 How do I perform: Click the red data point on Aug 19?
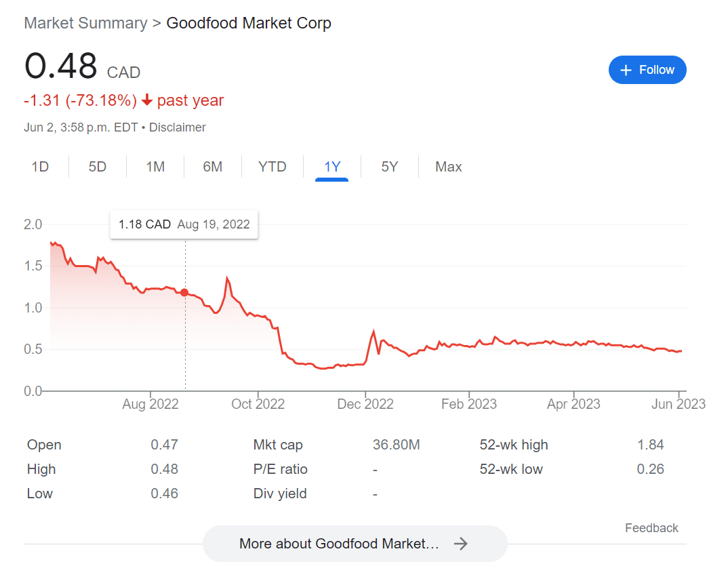pos(184,293)
